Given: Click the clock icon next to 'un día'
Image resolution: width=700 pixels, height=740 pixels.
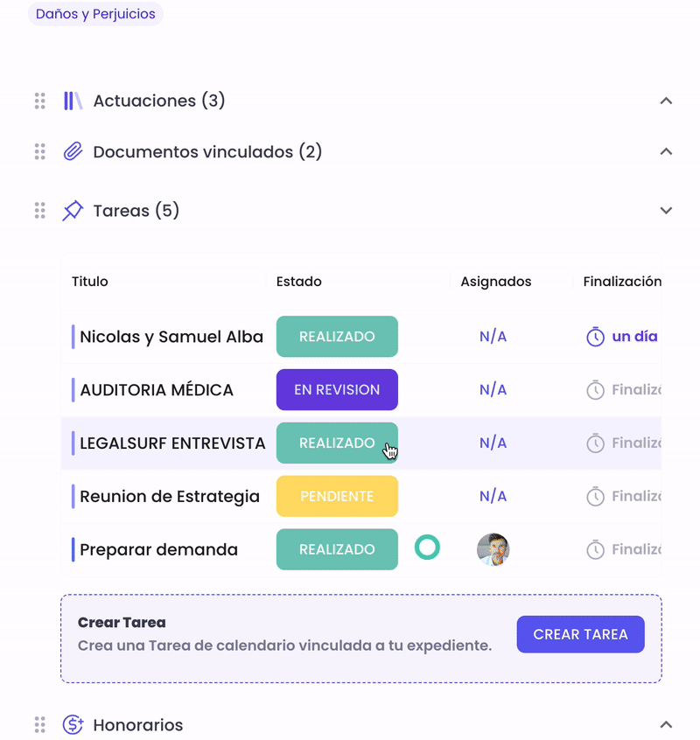Looking at the screenshot, I should click(594, 337).
